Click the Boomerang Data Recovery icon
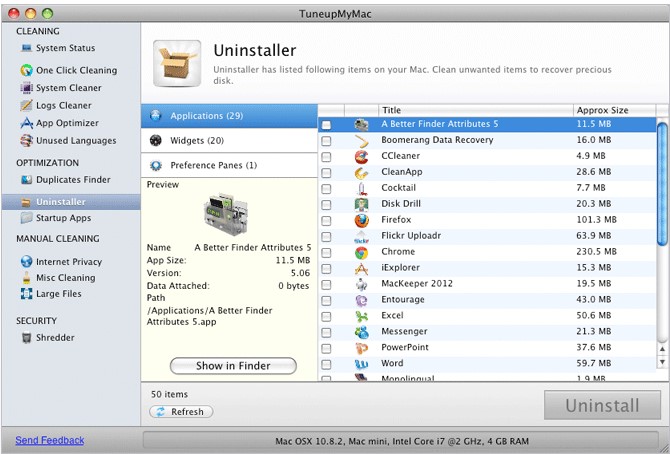Image resolution: width=670 pixels, height=454 pixels. 361,141
